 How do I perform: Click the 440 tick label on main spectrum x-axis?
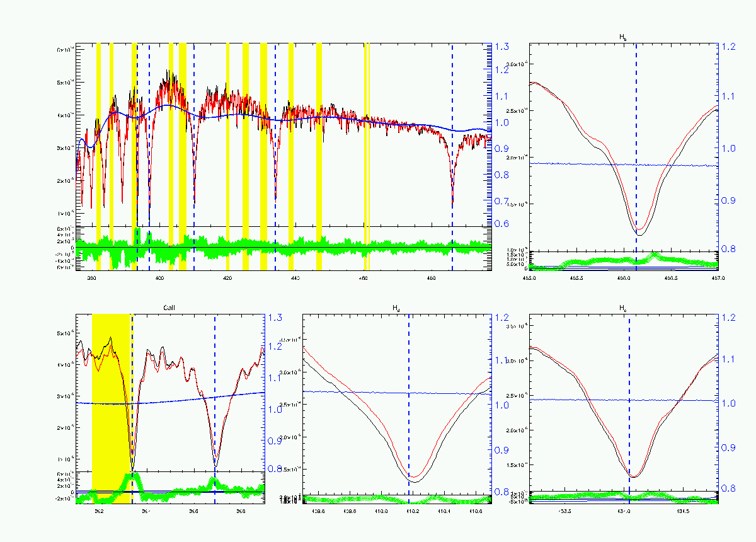coord(295,277)
